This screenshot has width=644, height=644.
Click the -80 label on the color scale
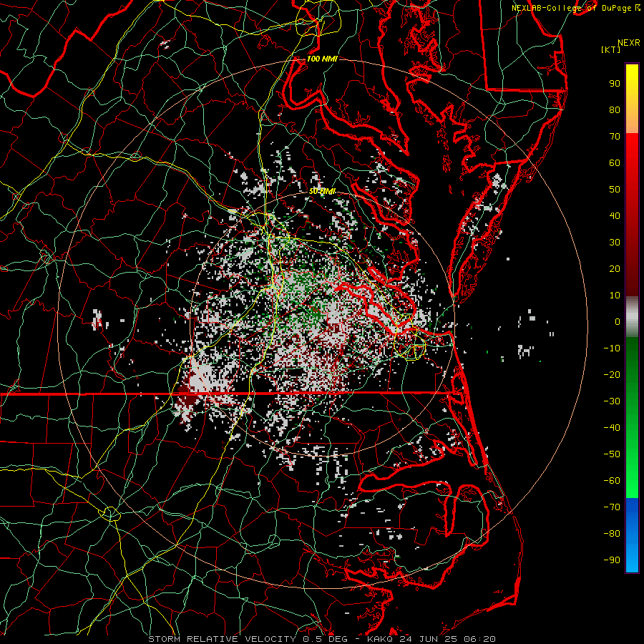pos(612,534)
